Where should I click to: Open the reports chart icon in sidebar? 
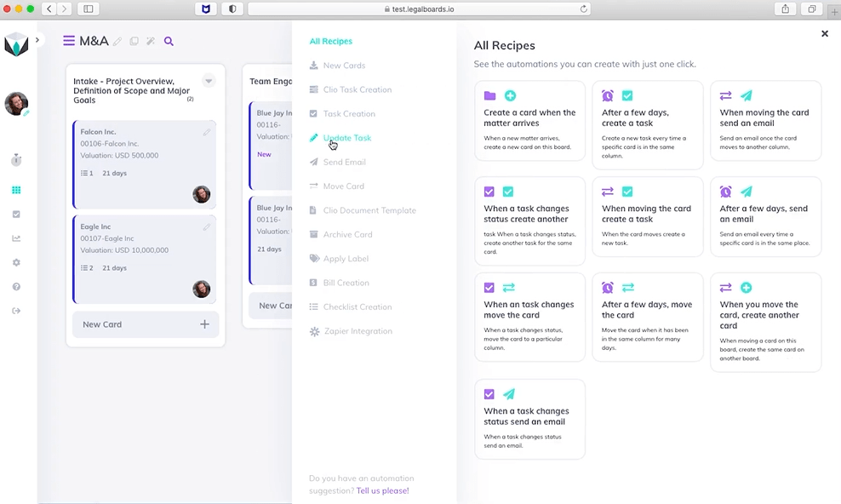click(x=16, y=238)
